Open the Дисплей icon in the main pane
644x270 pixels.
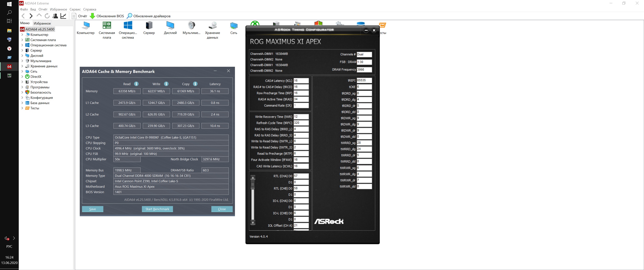point(170,28)
